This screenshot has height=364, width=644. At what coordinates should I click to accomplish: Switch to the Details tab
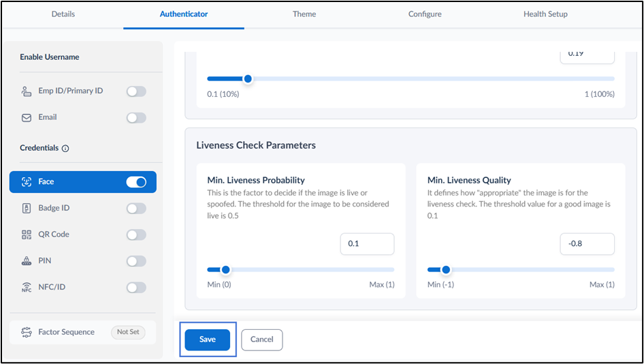[63, 14]
